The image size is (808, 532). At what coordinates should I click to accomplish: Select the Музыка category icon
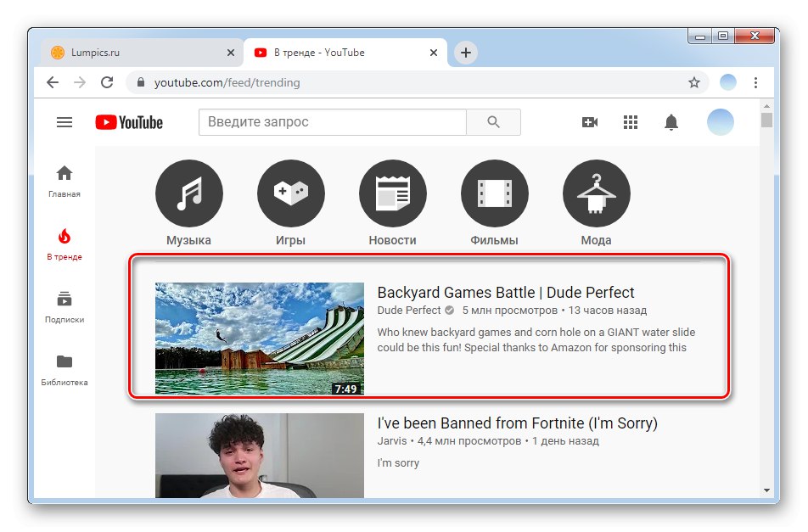tap(188, 193)
